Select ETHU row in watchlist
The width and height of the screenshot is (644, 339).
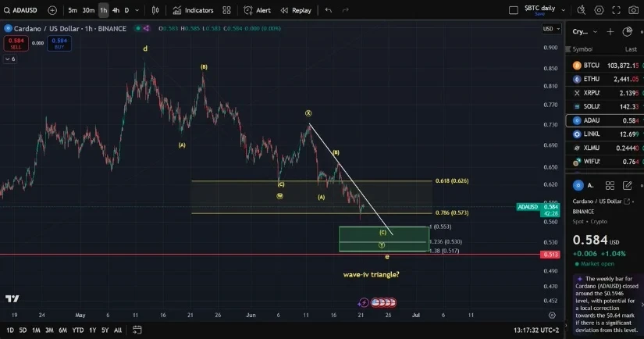pyautogui.click(x=605, y=79)
